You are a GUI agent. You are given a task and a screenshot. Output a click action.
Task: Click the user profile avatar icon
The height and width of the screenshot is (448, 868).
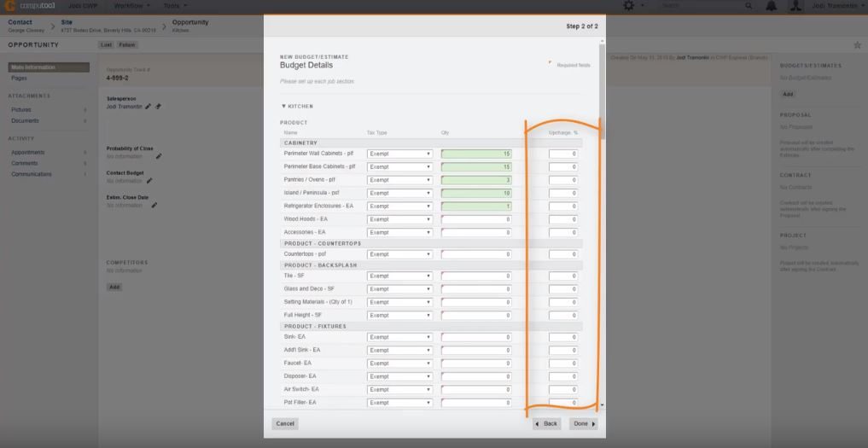coord(795,6)
